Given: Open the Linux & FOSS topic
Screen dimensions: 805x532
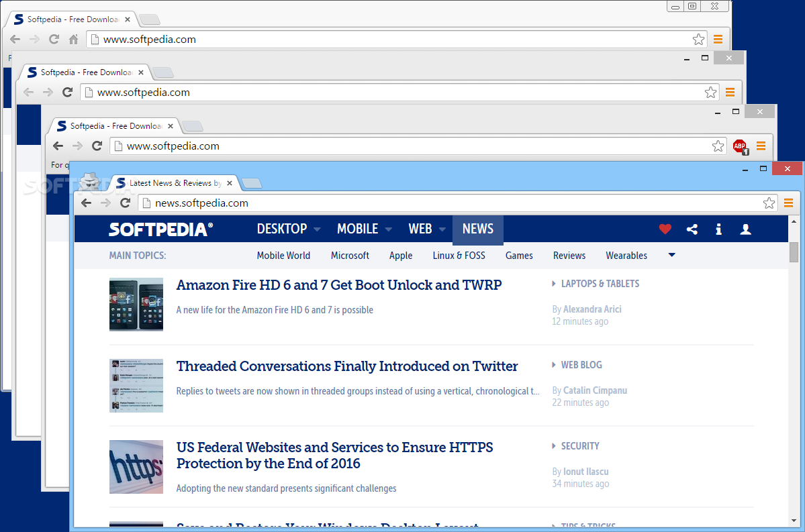Looking at the screenshot, I should click(x=459, y=256).
